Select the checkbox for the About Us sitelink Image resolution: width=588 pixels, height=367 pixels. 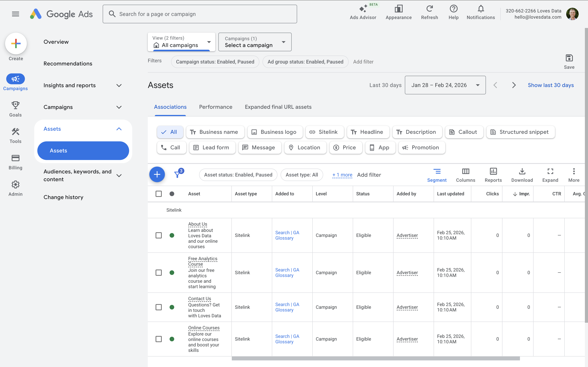coord(159,235)
